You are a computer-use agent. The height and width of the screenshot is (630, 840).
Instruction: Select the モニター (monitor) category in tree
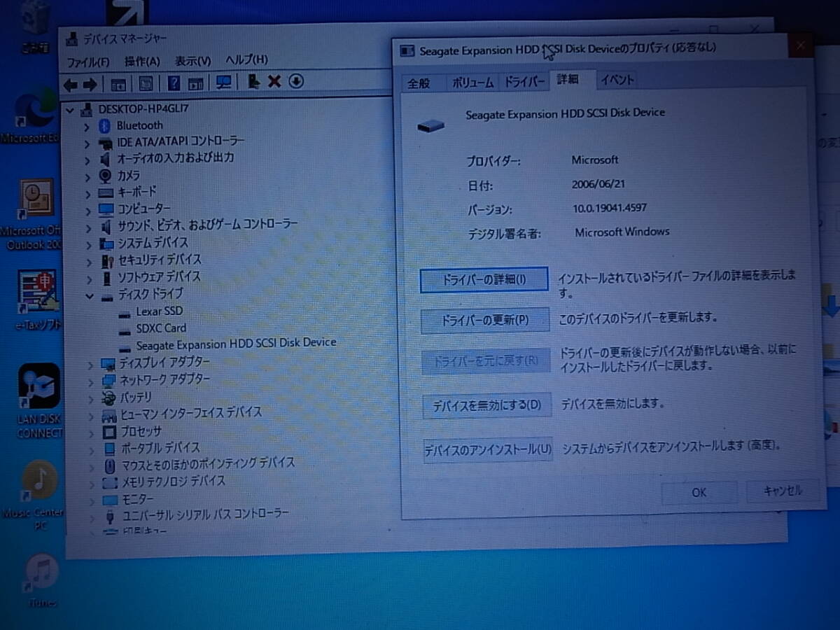pos(138,499)
